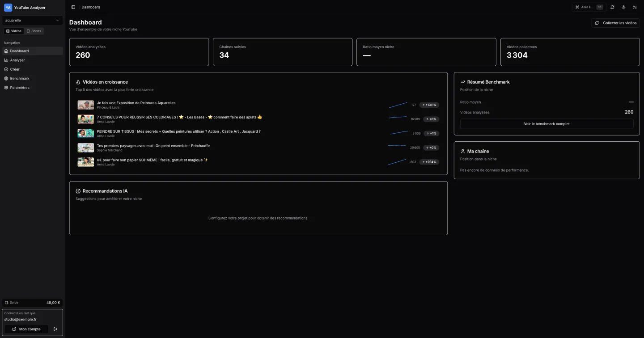Click person icon beside Ma chaîne
This screenshot has height=338, width=644.
pyautogui.click(x=463, y=152)
